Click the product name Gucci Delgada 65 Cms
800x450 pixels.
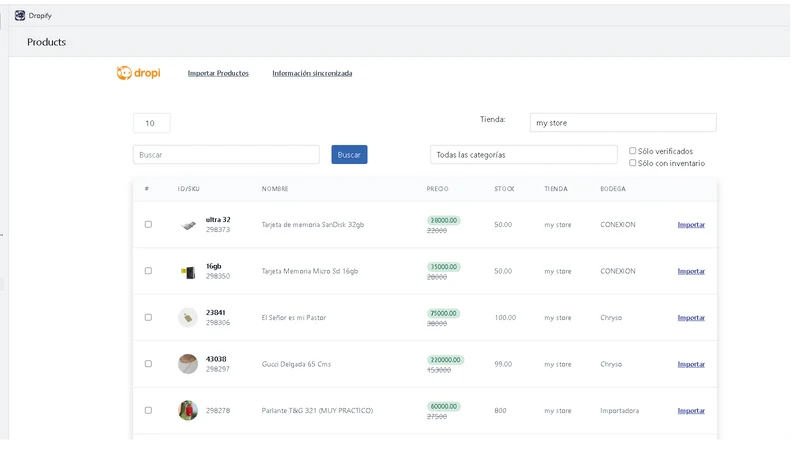(296, 364)
